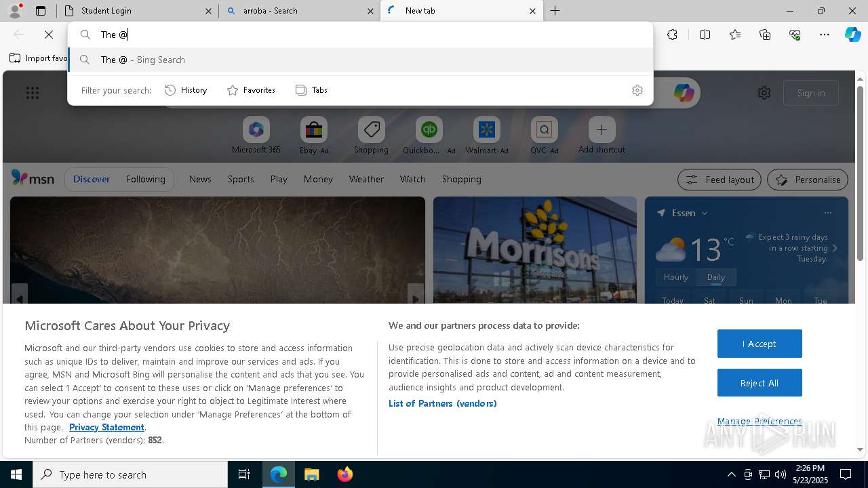This screenshot has width=868, height=488.
Task: Open search filter settings gear
Action: 637,90
